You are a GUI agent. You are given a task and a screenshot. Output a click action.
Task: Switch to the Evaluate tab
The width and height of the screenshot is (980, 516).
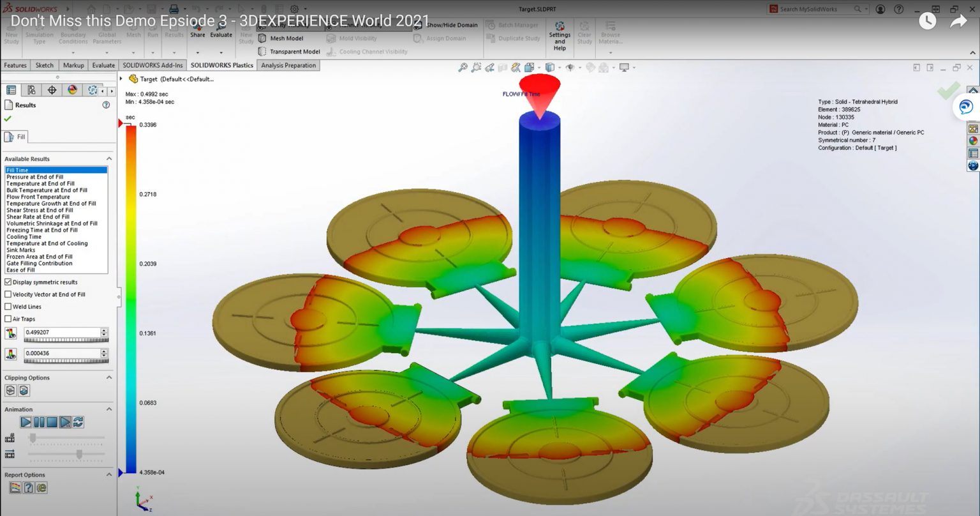(103, 65)
